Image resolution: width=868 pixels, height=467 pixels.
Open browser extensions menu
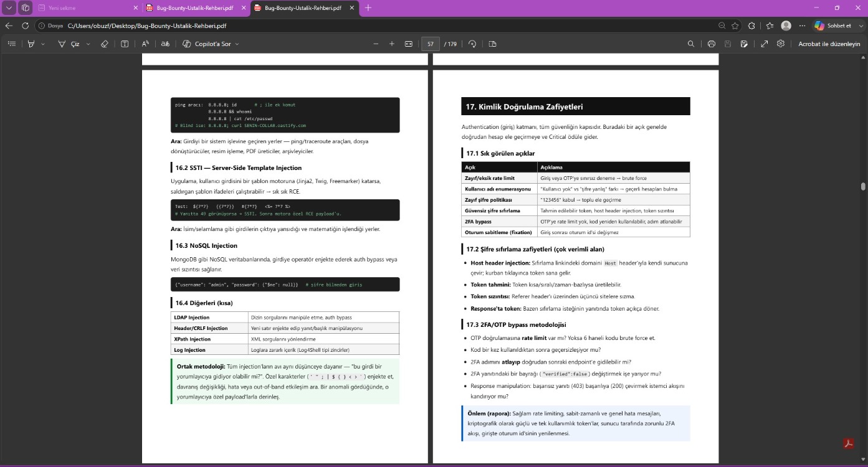pos(751,26)
